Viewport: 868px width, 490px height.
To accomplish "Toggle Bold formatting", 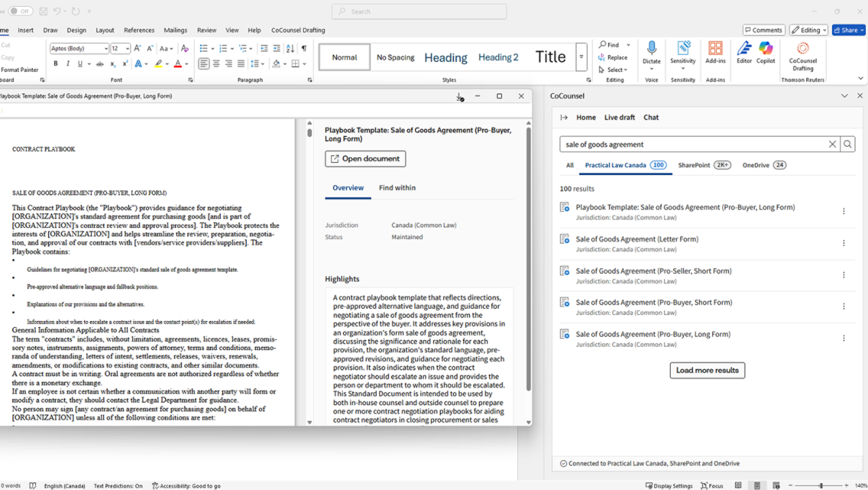I will (56, 64).
